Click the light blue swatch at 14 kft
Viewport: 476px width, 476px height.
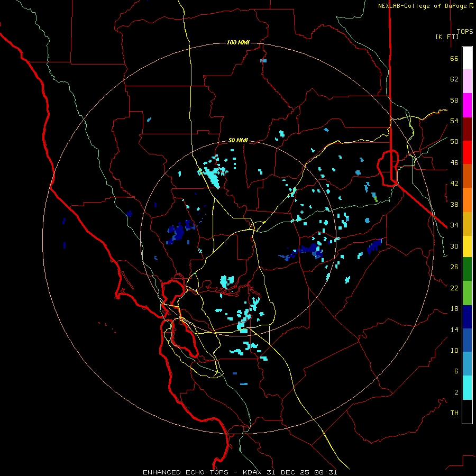click(x=467, y=364)
